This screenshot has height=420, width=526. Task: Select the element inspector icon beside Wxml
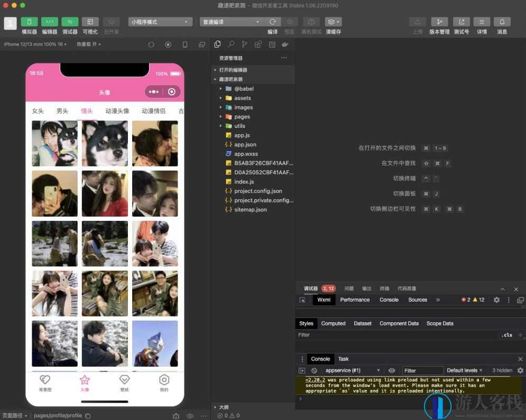302,300
